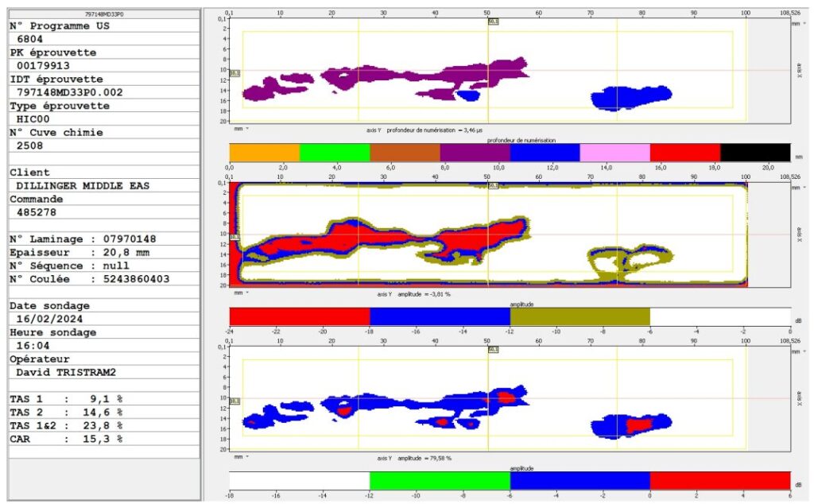Click the black swatch in the depth color scale

coord(754,153)
